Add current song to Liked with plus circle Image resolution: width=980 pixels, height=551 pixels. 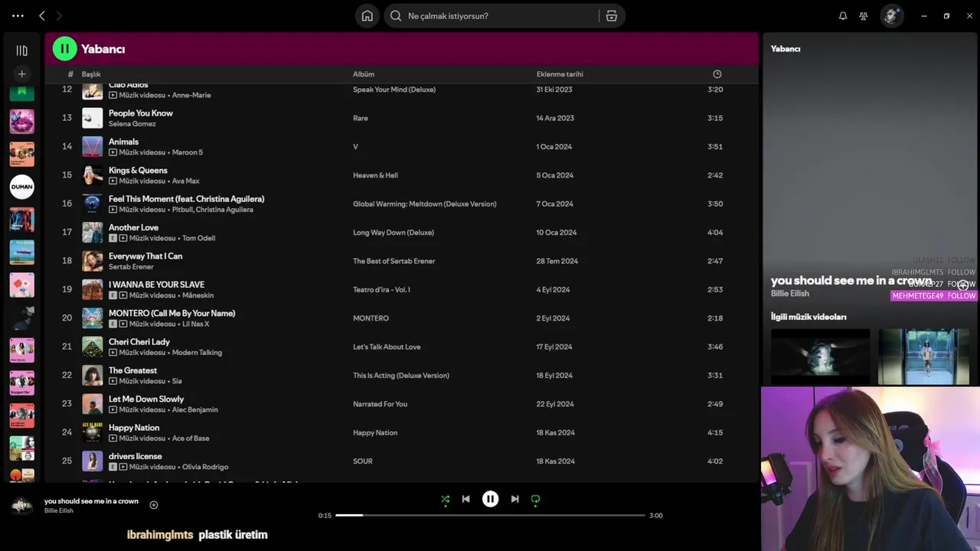pyautogui.click(x=153, y=505)
